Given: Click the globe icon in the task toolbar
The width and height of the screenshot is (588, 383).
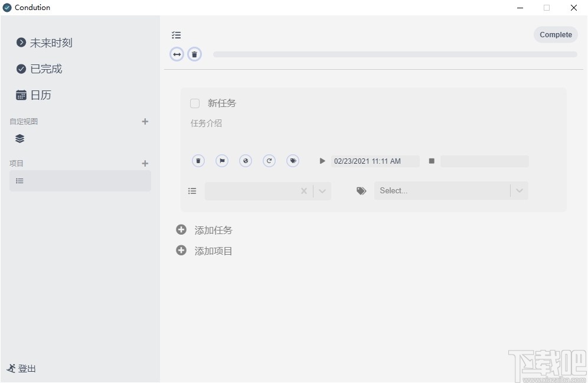Looking at the screenshot, I should [x=246, y=161].
